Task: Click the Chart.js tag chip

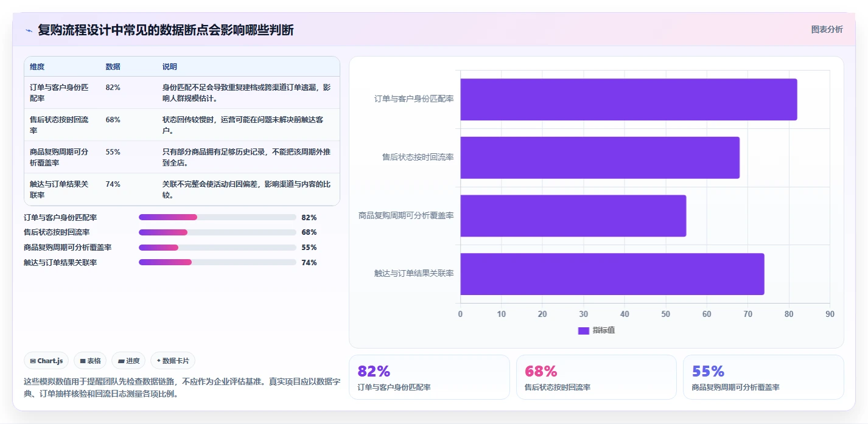Action: click(x=47, y=361)
